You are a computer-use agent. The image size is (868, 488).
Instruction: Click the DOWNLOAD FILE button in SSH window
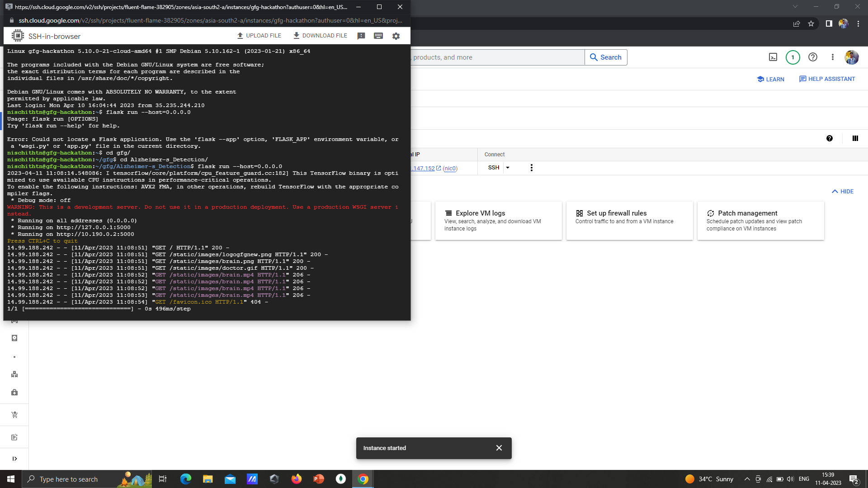click(x=320, y=36)
